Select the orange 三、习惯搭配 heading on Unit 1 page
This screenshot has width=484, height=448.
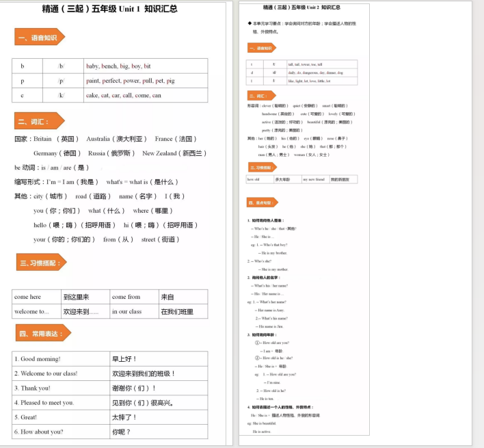coord(41,263)
